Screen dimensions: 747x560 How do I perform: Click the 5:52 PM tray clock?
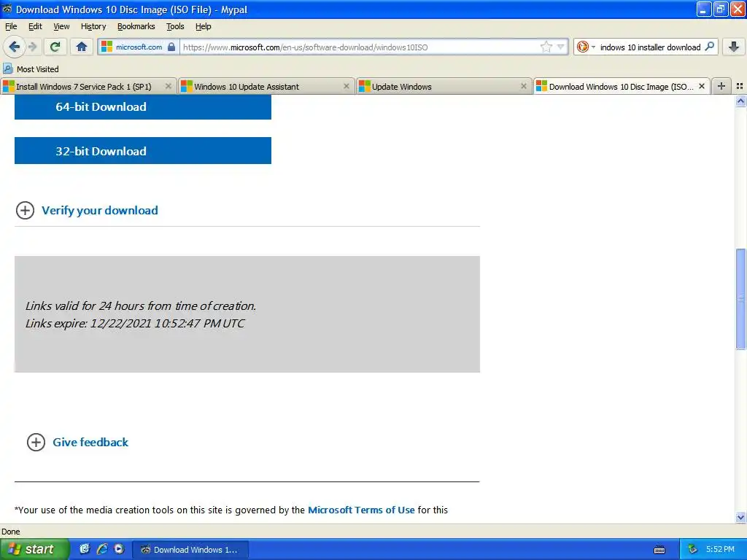point(720,549)
